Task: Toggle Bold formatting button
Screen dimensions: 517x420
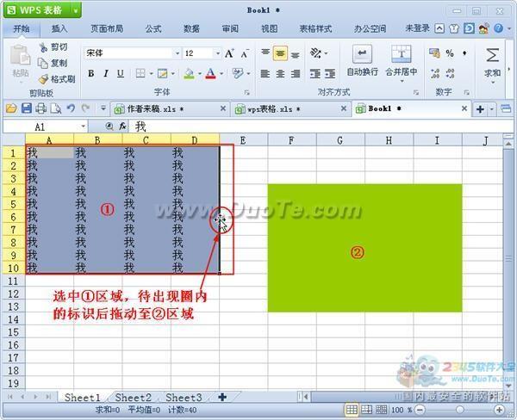Action: 91,73
